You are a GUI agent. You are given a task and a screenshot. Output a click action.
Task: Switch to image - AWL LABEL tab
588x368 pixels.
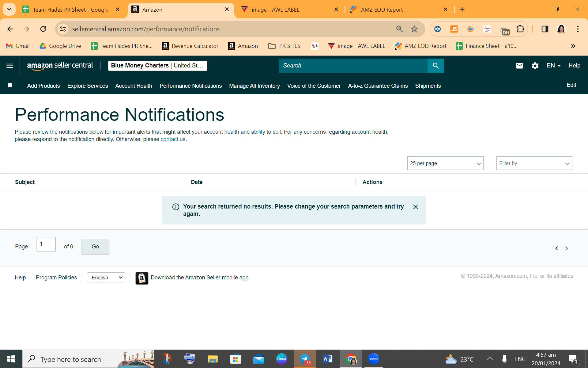[x=289, y=10]
